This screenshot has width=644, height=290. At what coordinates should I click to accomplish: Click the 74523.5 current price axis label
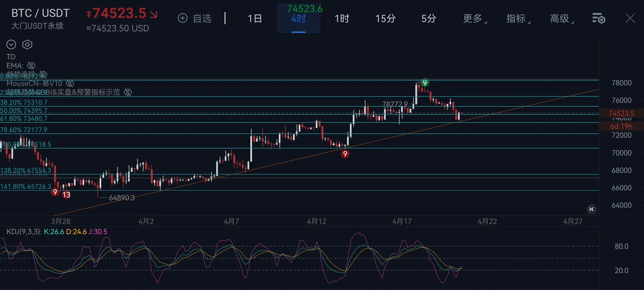click(621, 113)
